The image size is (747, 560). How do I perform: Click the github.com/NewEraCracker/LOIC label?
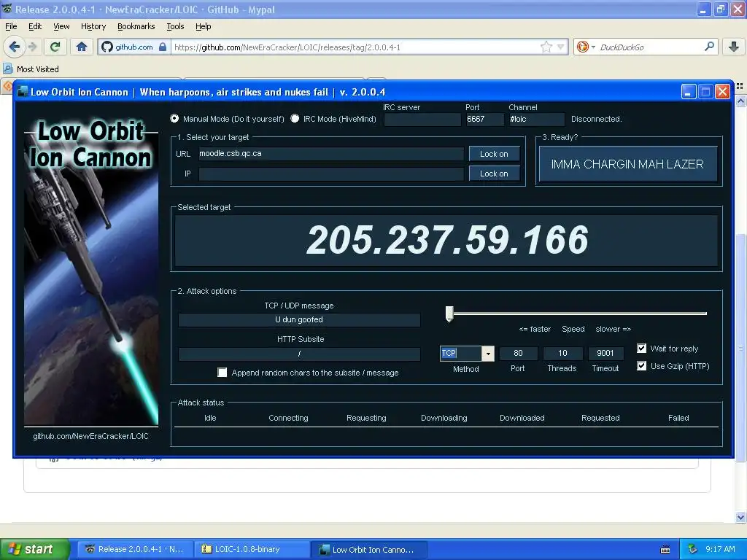90,436
